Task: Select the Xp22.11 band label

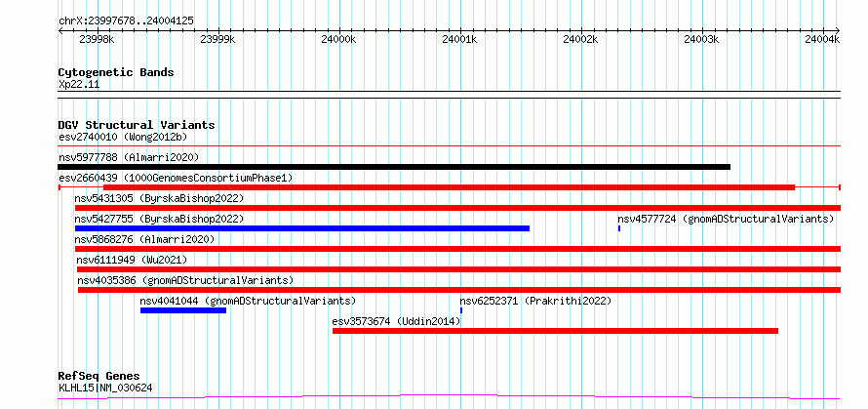Action: click(79, 85)
